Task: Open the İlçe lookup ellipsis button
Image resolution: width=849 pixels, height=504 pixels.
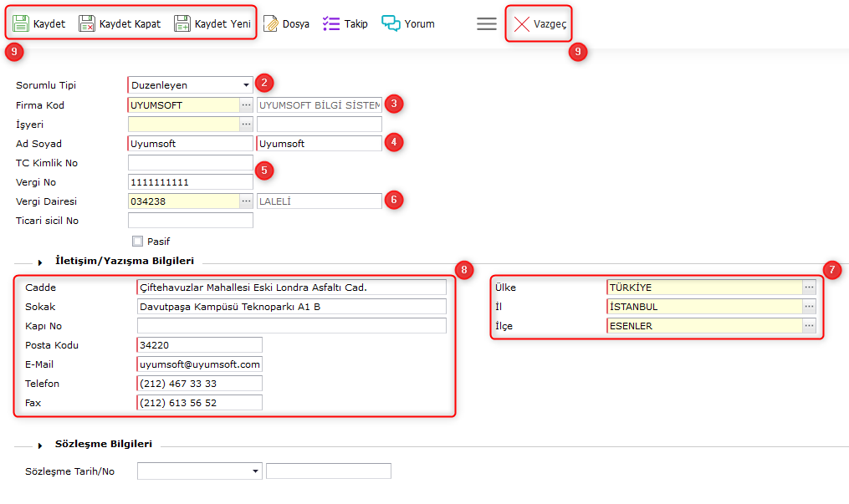Action: point(809,326)
